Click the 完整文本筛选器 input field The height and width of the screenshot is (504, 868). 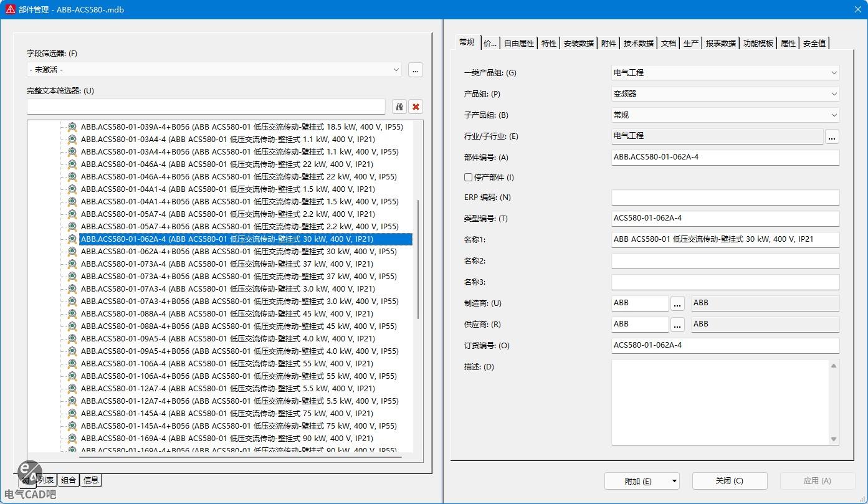point(206,107)
